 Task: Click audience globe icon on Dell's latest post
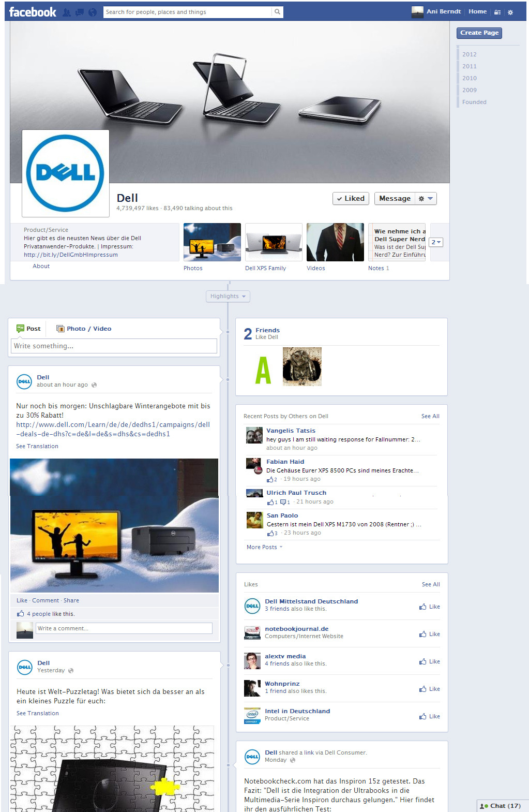pyautogui.click(x=94, y=385)
